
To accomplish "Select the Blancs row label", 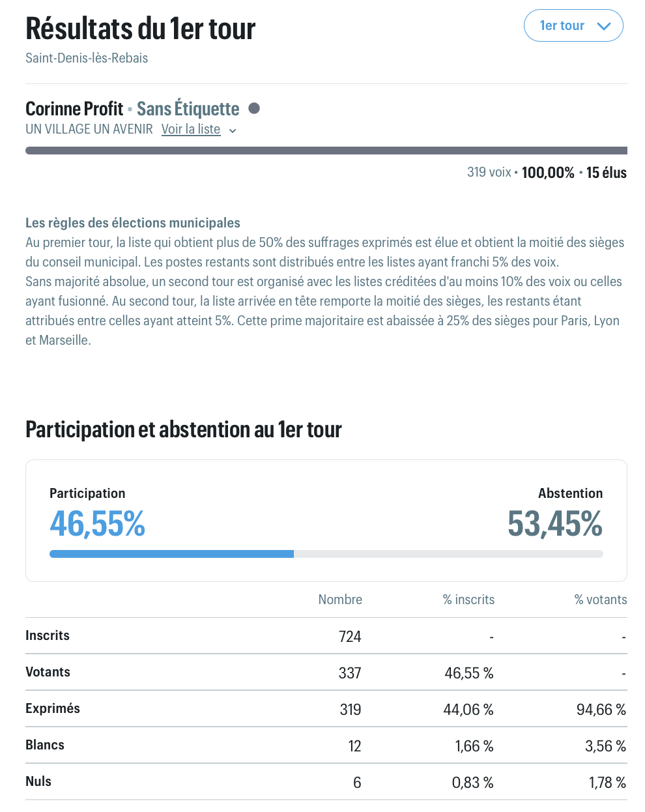I will pos(45,745).
